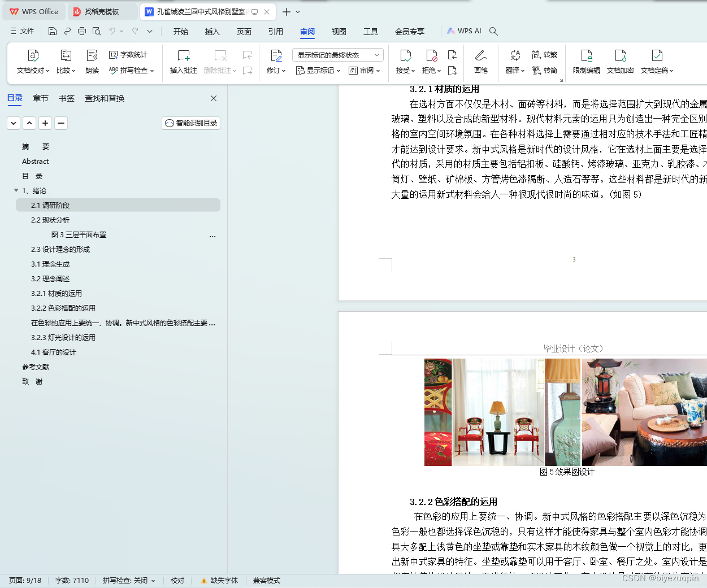The width and height of the screenshot is (707, 588).
Task: Select the 画笔 pen tool
Action: click(x=481, y=62)
